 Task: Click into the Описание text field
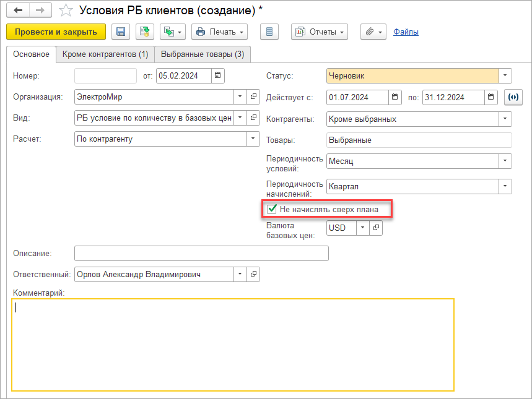tap(201, 254)
